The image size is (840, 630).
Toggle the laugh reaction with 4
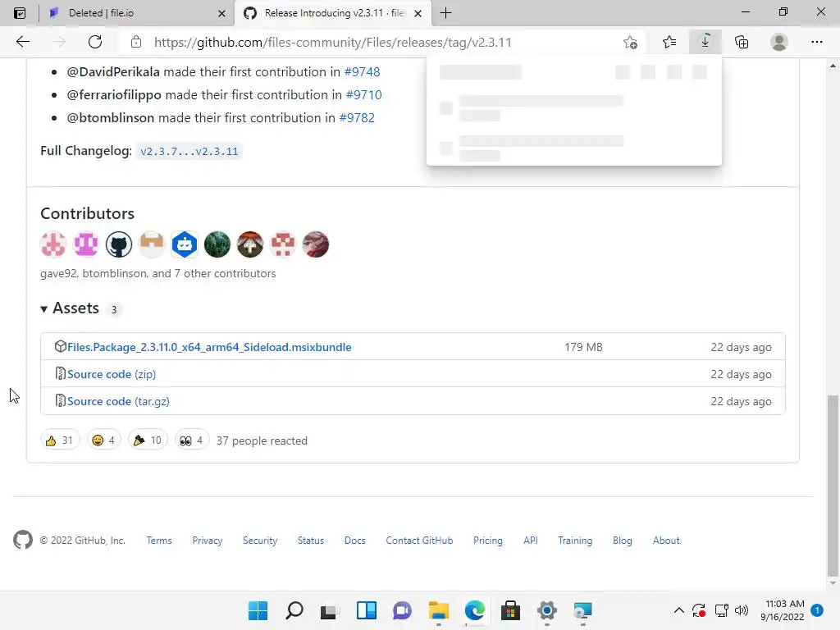(x=104, y=441)
